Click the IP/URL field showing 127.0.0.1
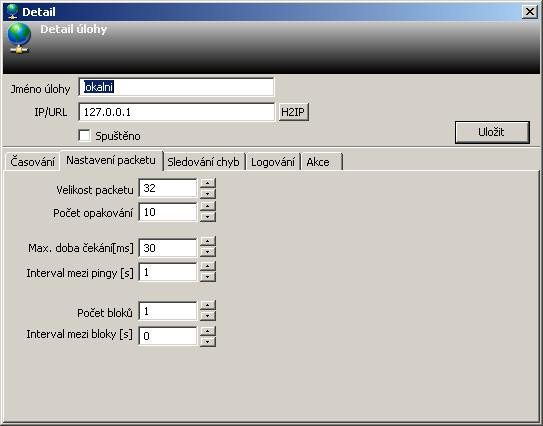 177,112
